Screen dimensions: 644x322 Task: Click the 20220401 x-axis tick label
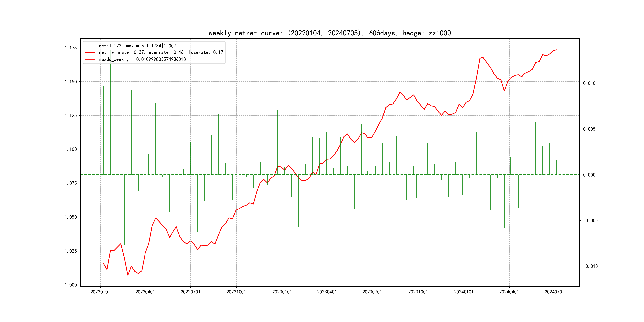(145, 292)
